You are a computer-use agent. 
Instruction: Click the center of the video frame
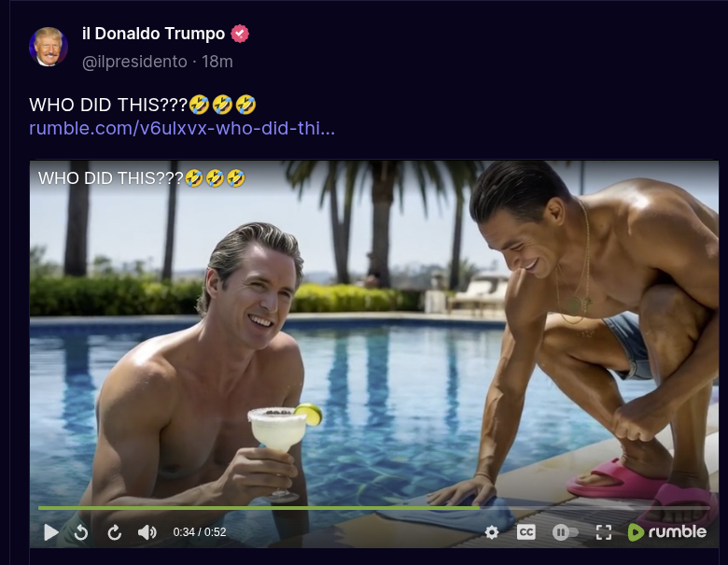click(374, 354)
